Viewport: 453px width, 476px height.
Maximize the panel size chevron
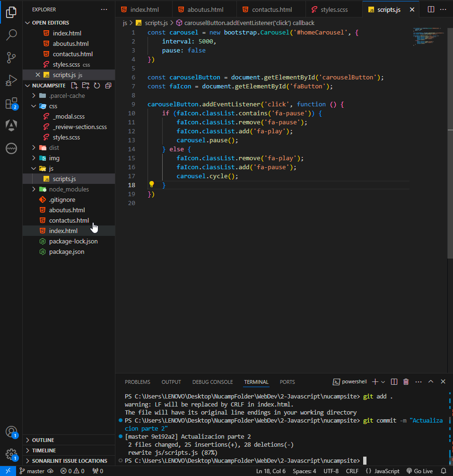[x=431, y=381]
